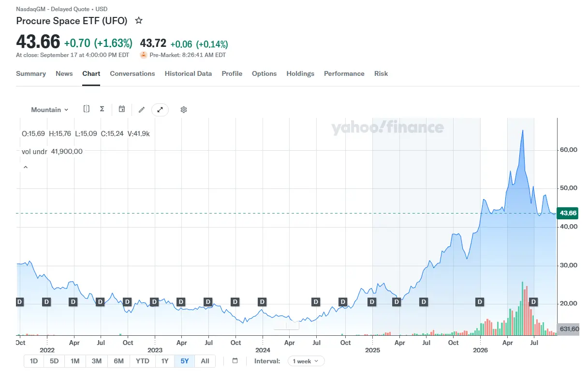The width and height of the screenshot is (588, 387).
Task: Click the vol undr 41,900.00 legend
Action: pyautogui.click(x=52, y=151)
